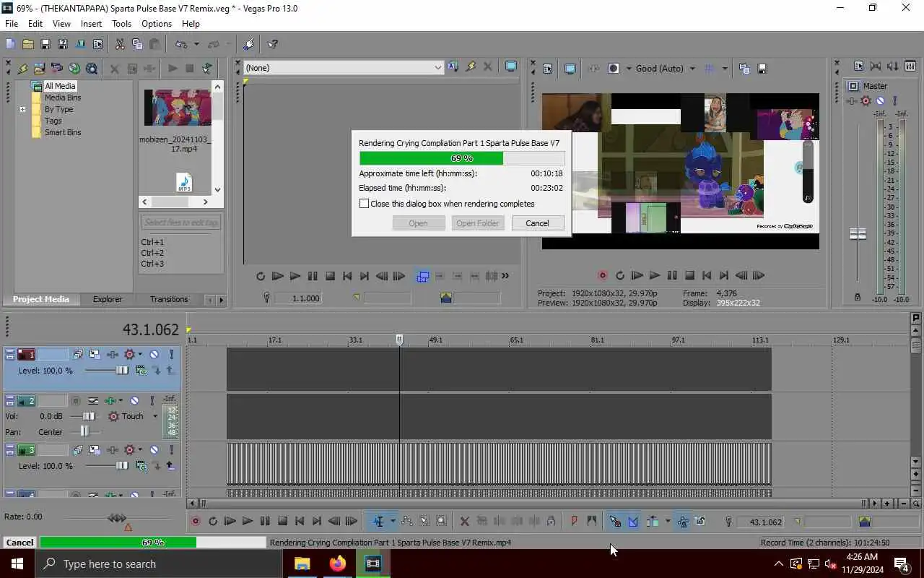Viewport: 924px width, 578px height.
Task: Open track 3 automation settings dropdown arrow
Action: [140, 450]
